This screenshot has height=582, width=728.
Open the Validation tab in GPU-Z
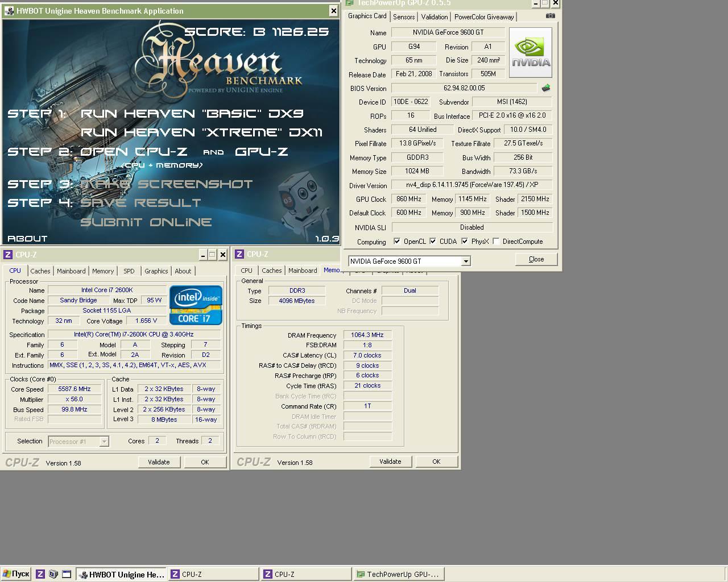click(435, 17)
